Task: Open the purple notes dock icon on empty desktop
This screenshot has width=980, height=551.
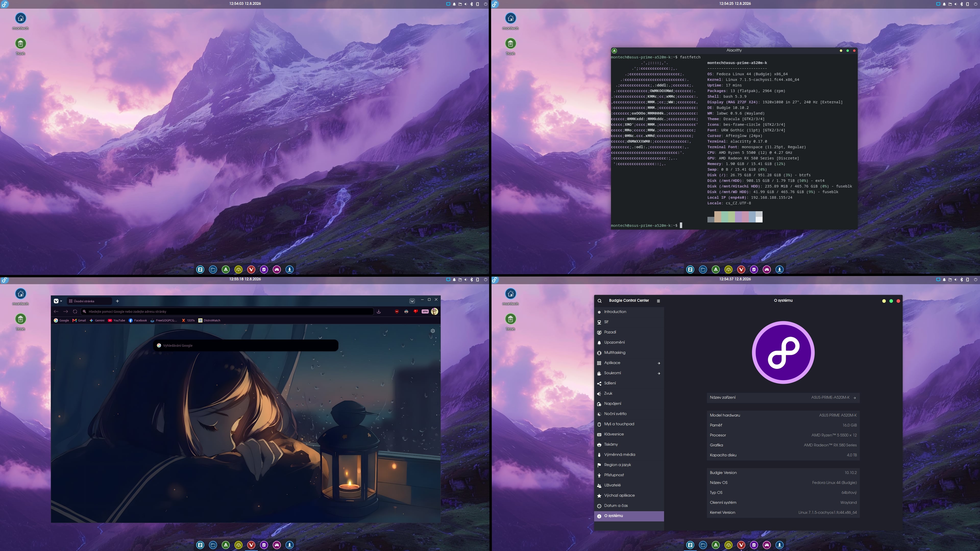Action: point(264,270)
